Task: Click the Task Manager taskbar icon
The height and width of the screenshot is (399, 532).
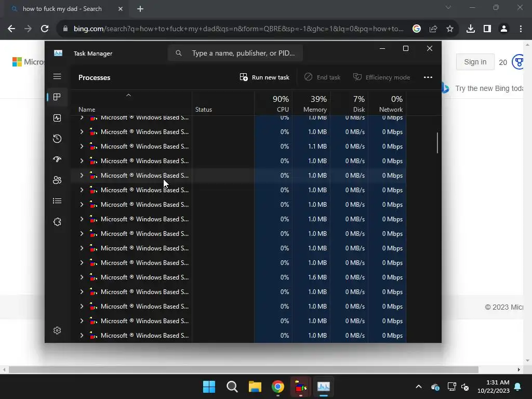Action: (x=324, y=387)
